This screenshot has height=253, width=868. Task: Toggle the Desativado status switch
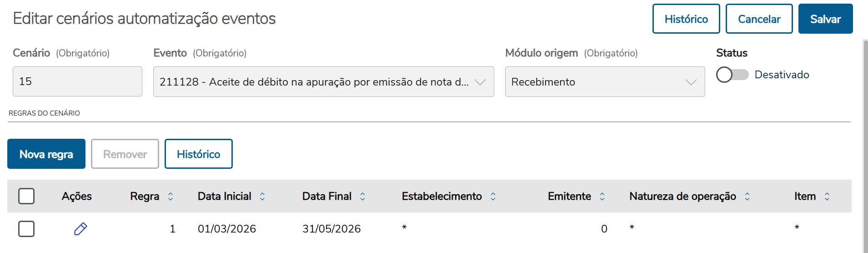point(732,75)
